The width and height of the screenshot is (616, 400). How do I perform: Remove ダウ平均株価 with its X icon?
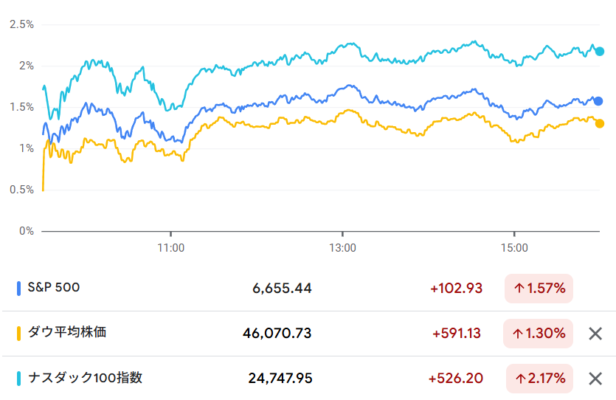pos(595,334)
